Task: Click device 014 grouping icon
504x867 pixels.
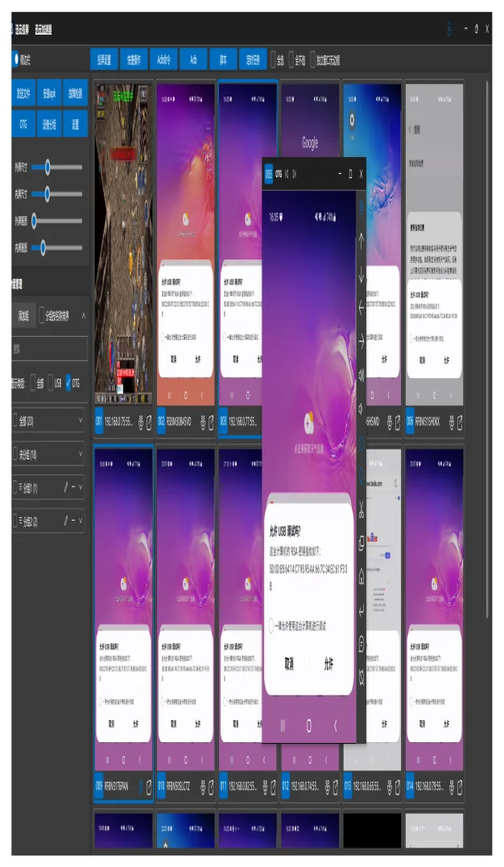Action: tap(452, 786)
